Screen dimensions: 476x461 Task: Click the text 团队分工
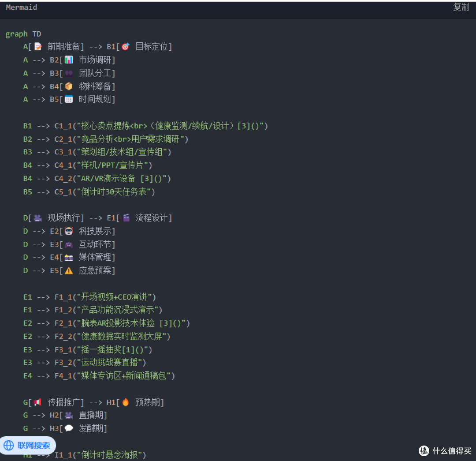point(95,73)
